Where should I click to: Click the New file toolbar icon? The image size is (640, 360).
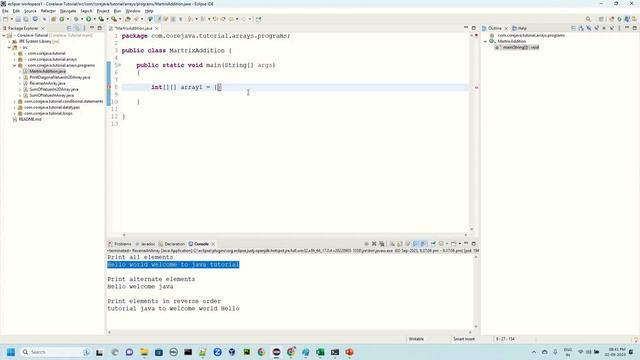[5, 19]
